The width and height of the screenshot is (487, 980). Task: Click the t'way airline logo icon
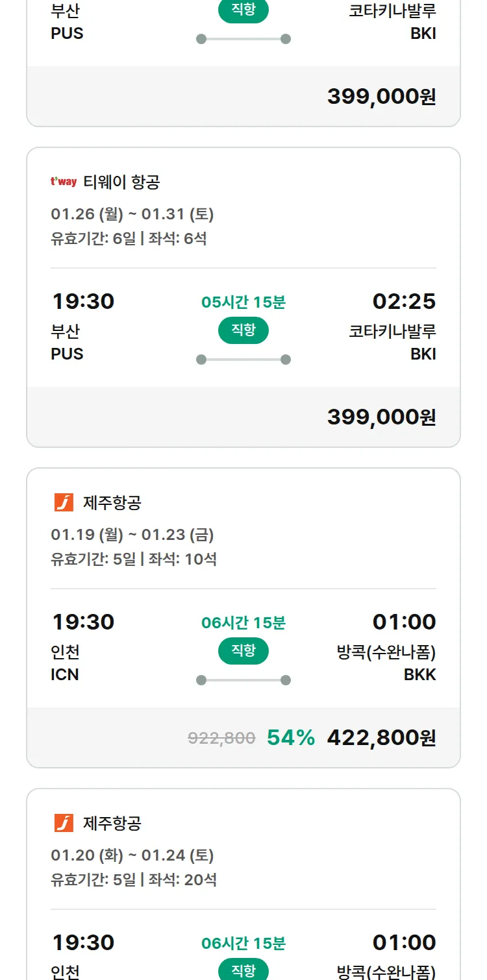(64, 182)
